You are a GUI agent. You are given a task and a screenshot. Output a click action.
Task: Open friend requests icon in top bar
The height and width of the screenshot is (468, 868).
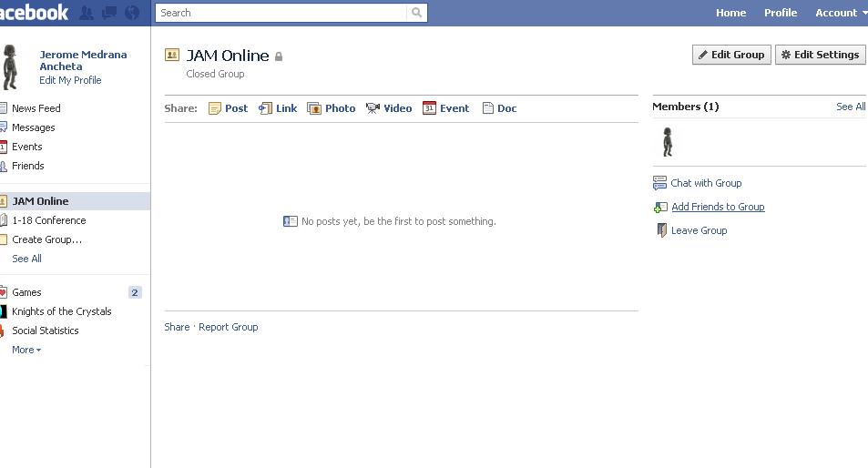(x=87, y=13)
